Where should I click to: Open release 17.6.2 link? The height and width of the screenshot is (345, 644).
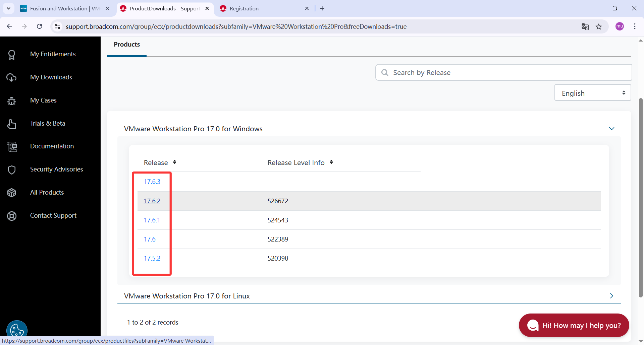tap(152, 201)
